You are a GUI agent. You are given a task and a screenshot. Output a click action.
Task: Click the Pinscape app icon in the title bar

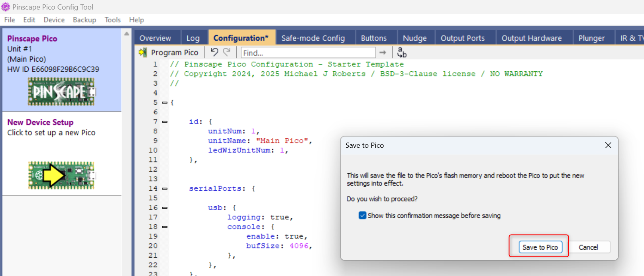[x=6, y=7]
